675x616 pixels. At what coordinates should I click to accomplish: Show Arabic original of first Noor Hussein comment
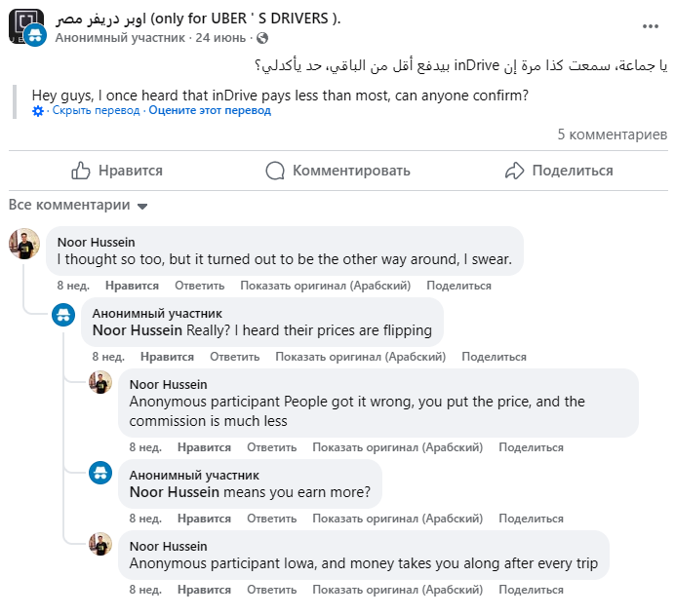(x=326, y=286)
